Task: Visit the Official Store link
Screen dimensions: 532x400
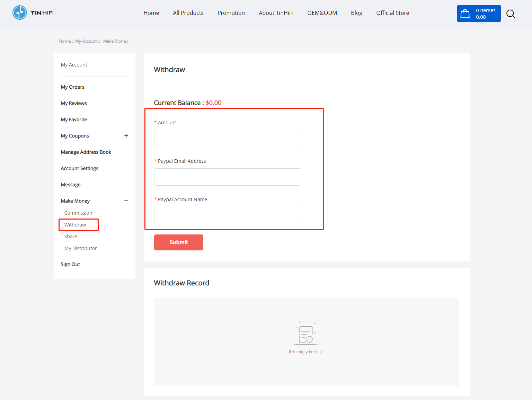Action: [392, 13]
